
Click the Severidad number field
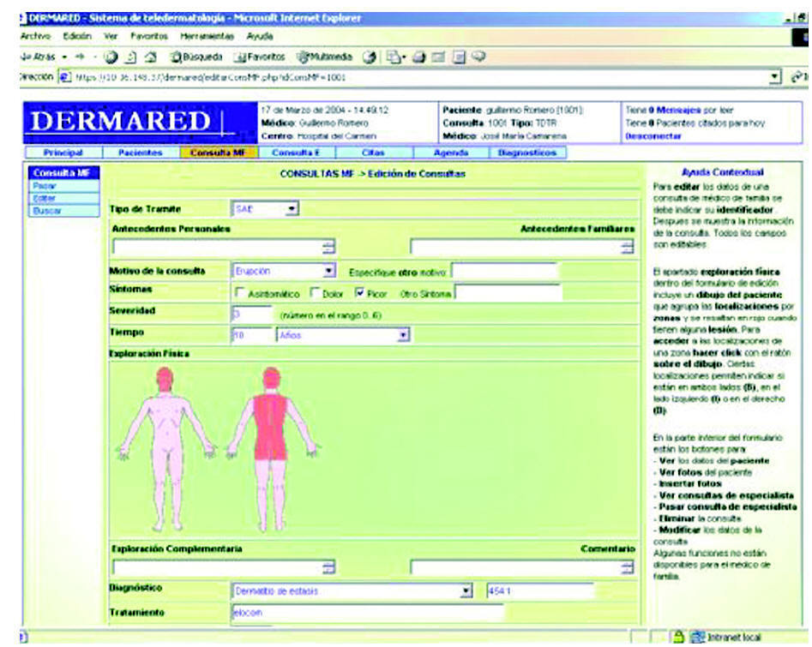click(251, 315)
